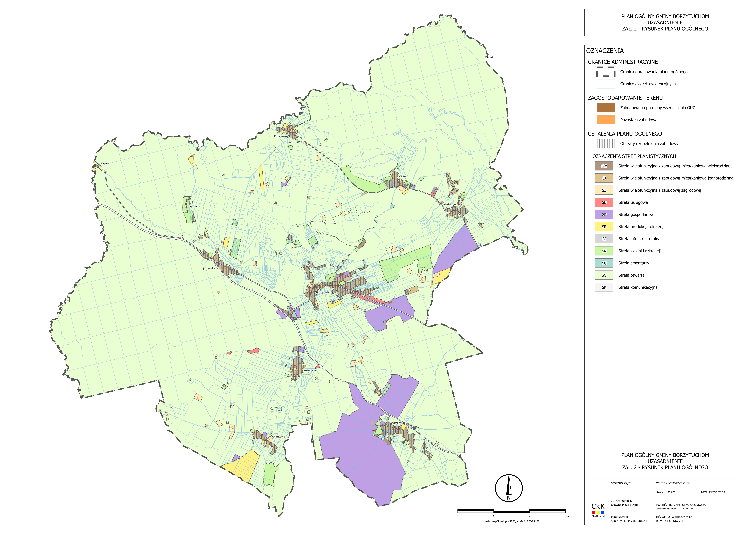Select the SJ zone legend swatch

point(604,178)
